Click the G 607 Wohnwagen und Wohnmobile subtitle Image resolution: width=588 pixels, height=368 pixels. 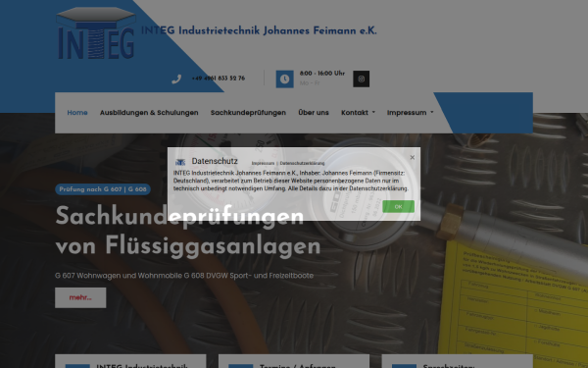[x=184, y=276]
